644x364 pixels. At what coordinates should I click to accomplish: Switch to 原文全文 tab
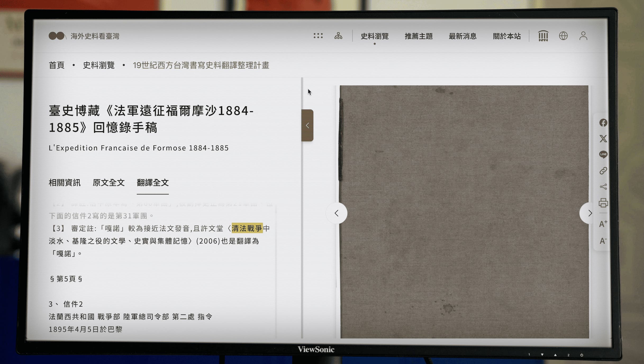pos(108,183)
